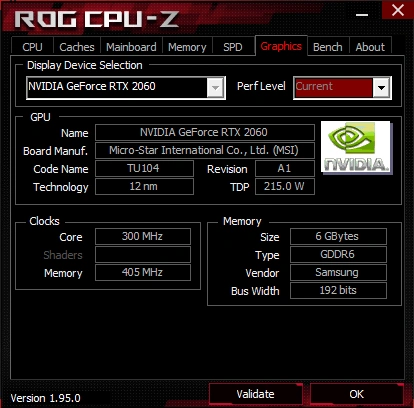
Task: Close the ROG CPU-Z window
Action: click(398, 10)
